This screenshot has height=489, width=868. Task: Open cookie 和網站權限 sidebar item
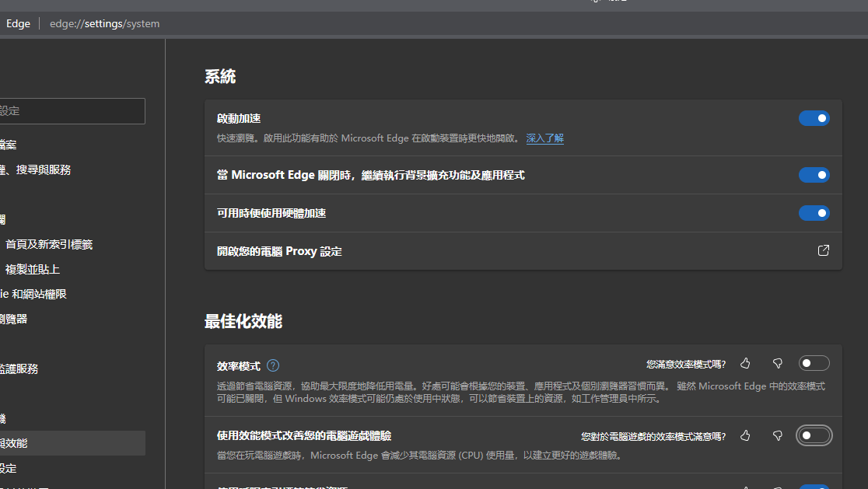[33, 295]
